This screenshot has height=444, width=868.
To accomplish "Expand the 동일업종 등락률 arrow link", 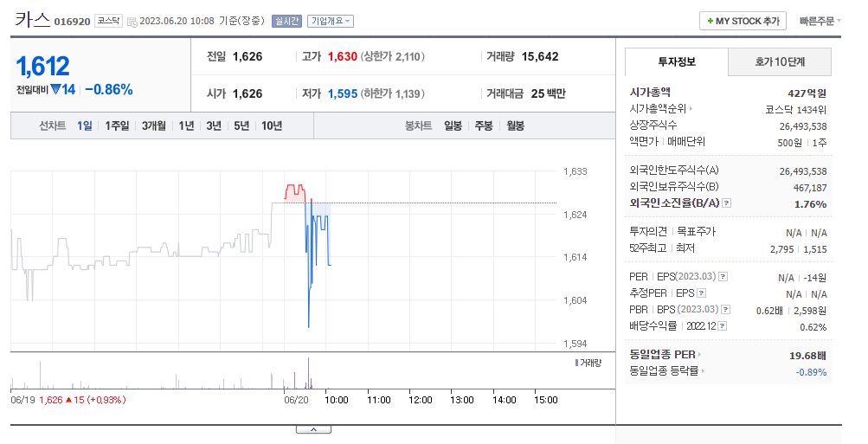I will 703,371.
